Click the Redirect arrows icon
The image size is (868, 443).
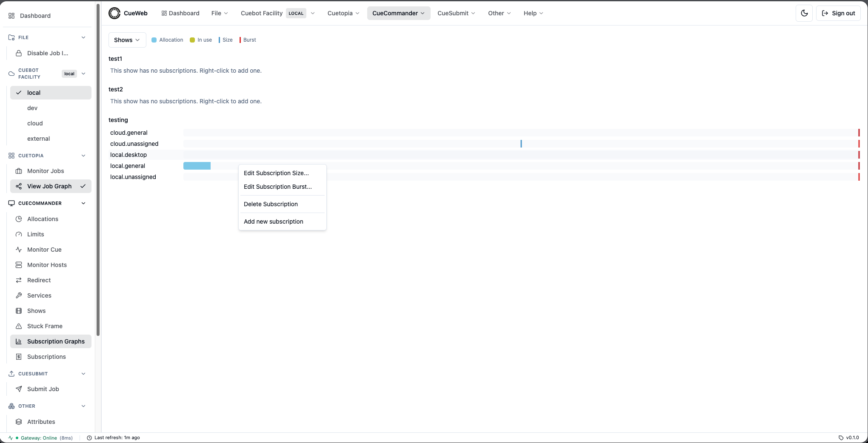(x=19, y=280)
